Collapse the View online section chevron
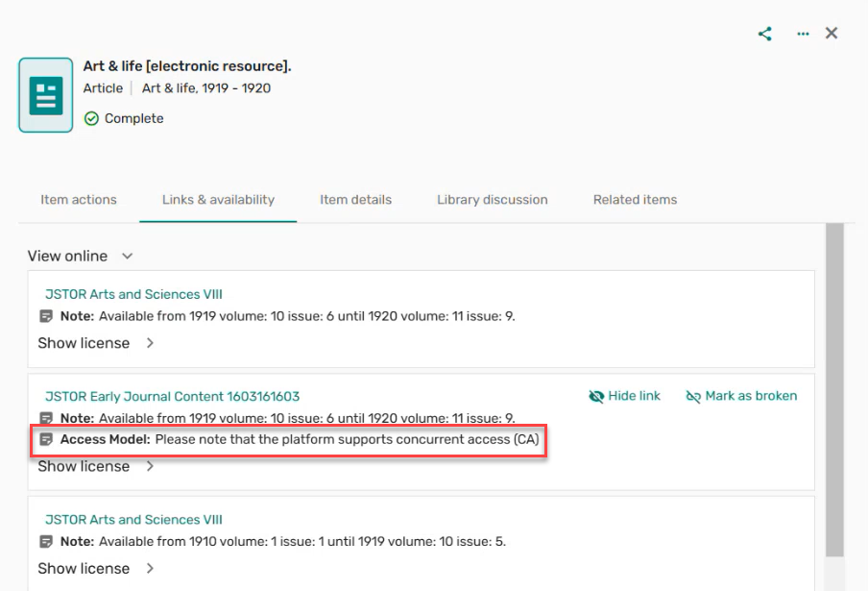 (128, 256)
